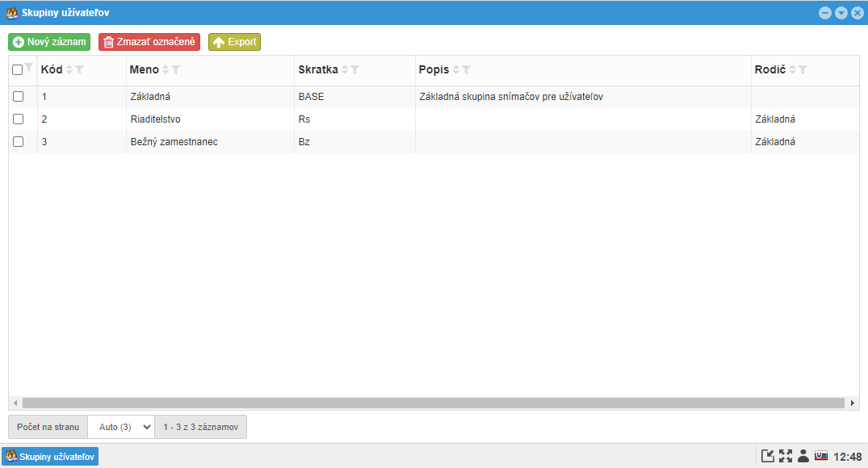The image size is (868, 468).
Task: Click the fullscreen arrows icon
Action: click(x=786, y=456)
